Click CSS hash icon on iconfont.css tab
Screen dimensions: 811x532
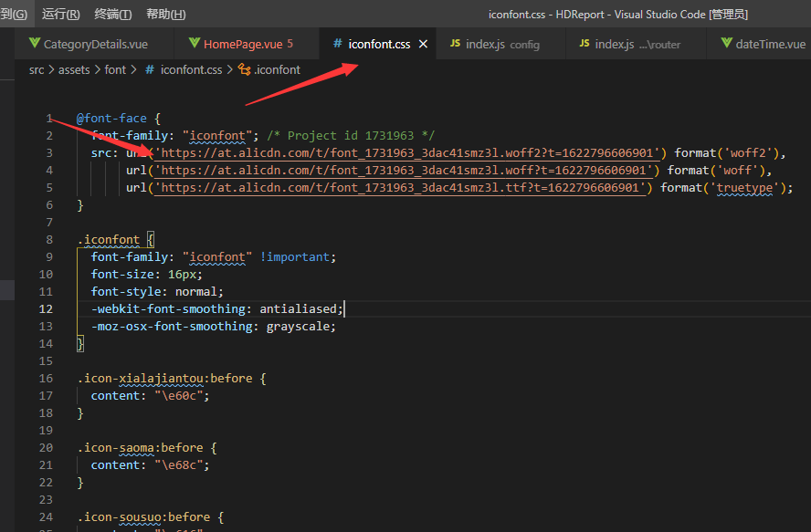tap(337, 44)
